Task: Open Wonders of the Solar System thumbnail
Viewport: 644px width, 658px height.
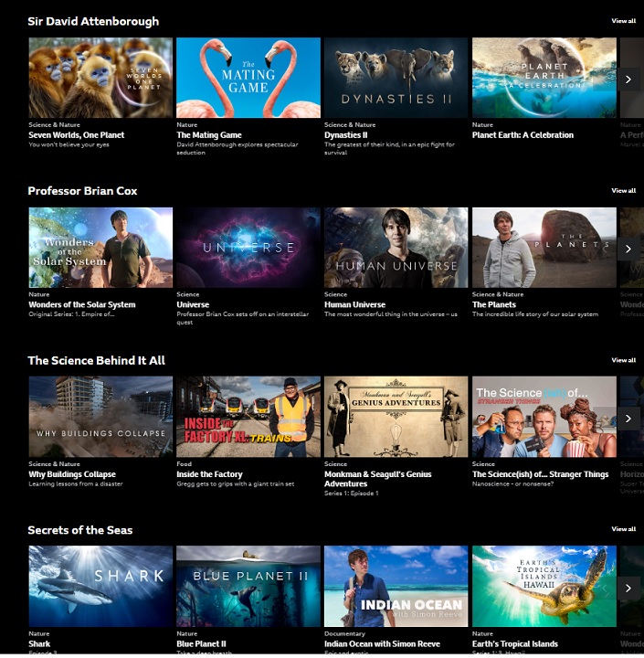Action: (100, 248)
